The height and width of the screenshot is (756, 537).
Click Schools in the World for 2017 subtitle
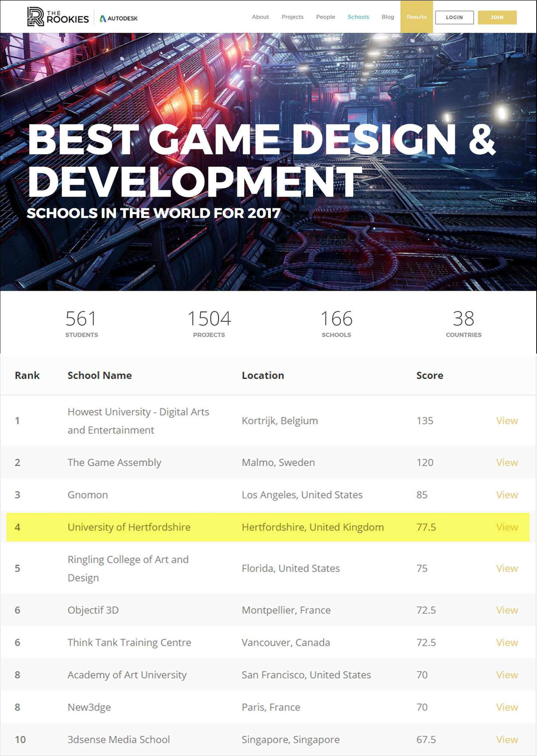[154, 213]
